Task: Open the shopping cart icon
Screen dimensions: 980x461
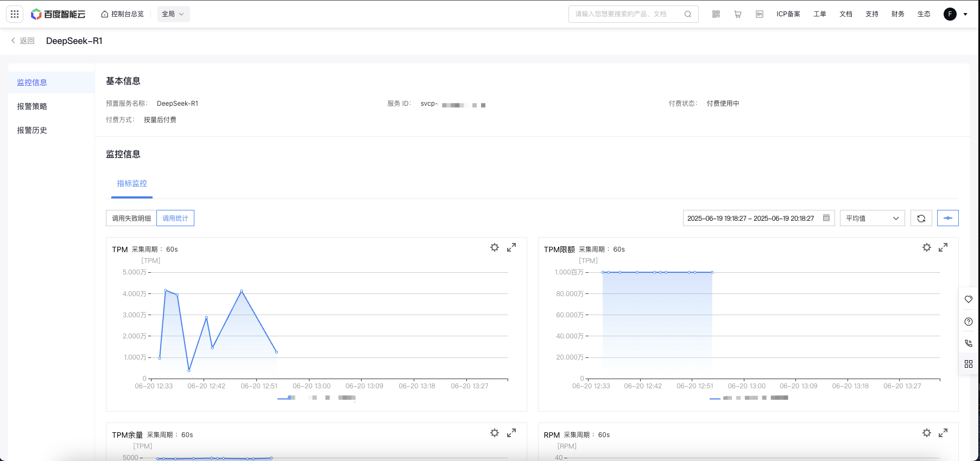Action: pos(738,14)
